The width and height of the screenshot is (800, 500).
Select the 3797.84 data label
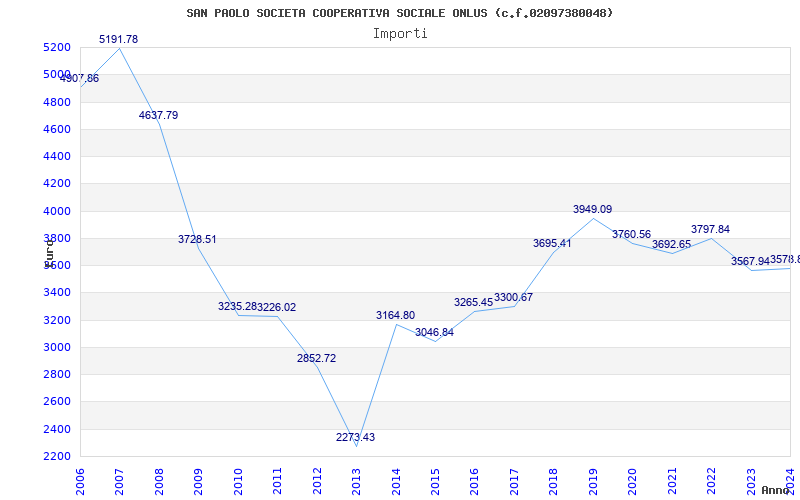(711, 229)
